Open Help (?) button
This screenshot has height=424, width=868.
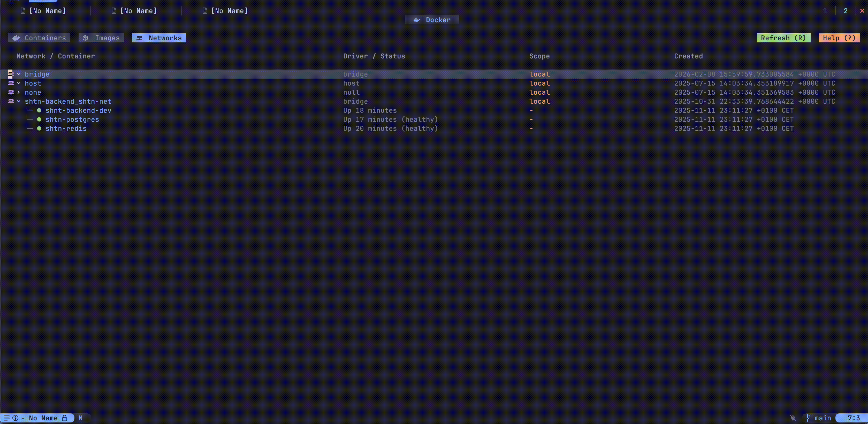(839, 38)
